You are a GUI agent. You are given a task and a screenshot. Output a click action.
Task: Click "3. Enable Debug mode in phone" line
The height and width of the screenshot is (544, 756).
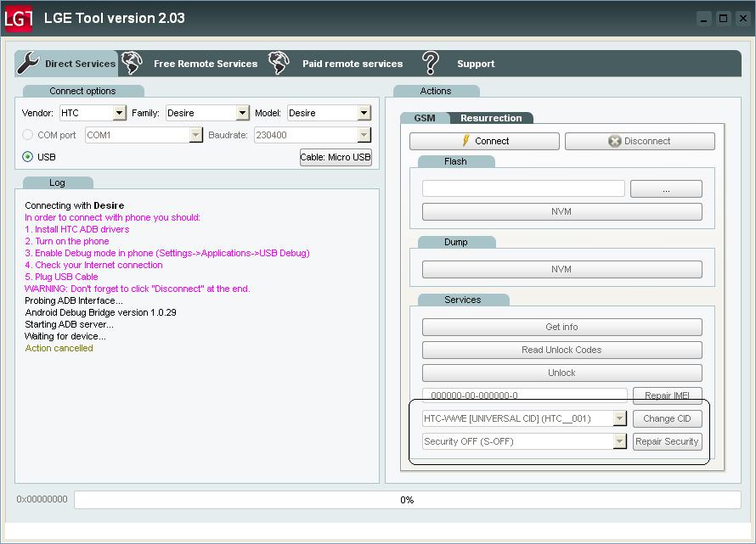point(167,253)
